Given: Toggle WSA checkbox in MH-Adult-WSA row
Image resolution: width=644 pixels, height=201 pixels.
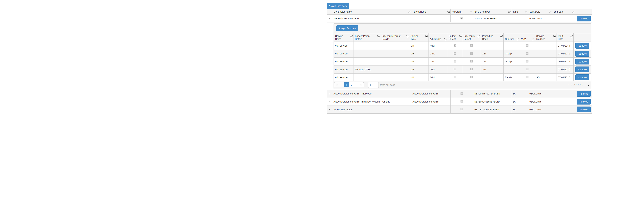Looking at the screenshot, I should click(x=527, y=69).
